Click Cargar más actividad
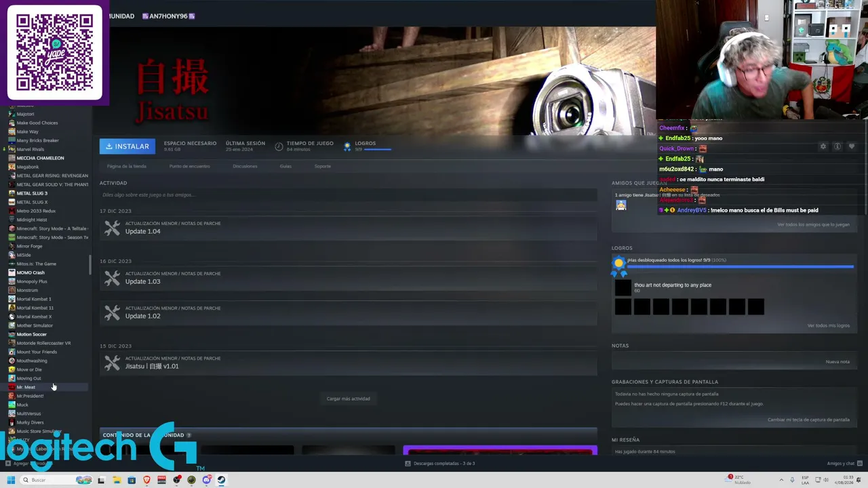This screenshot has height=488, width=868. 348,399
